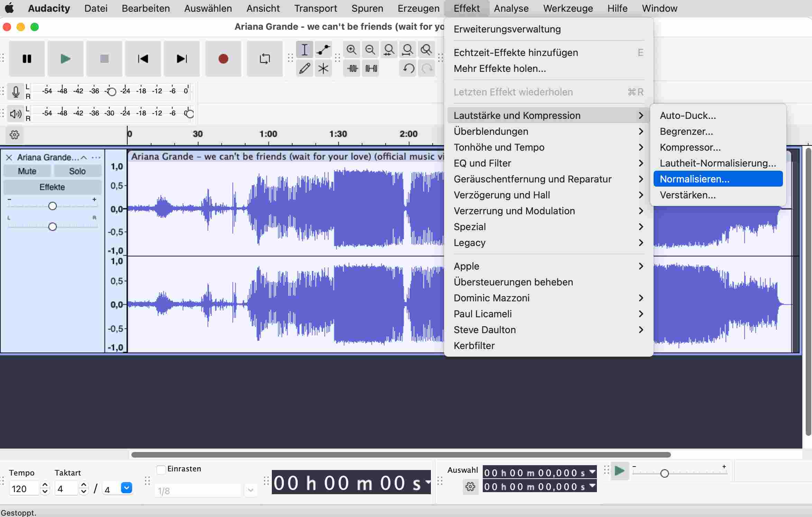
Task: Select the Multi-tool asterisk icon
Action: coord(323,68)
